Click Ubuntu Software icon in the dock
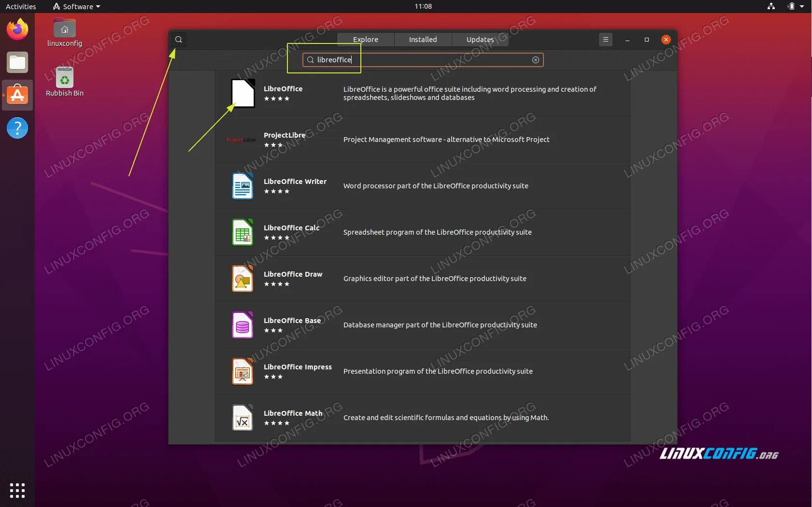 click(x=17, y=95)
